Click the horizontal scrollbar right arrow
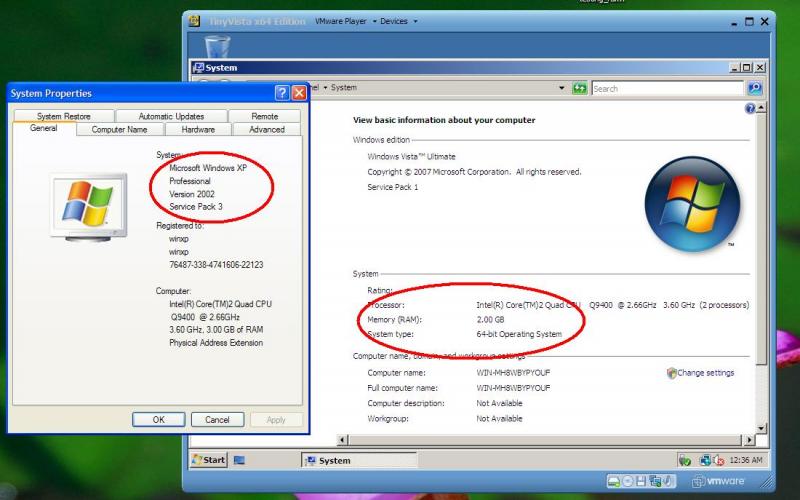 click(x=748, y=439)
